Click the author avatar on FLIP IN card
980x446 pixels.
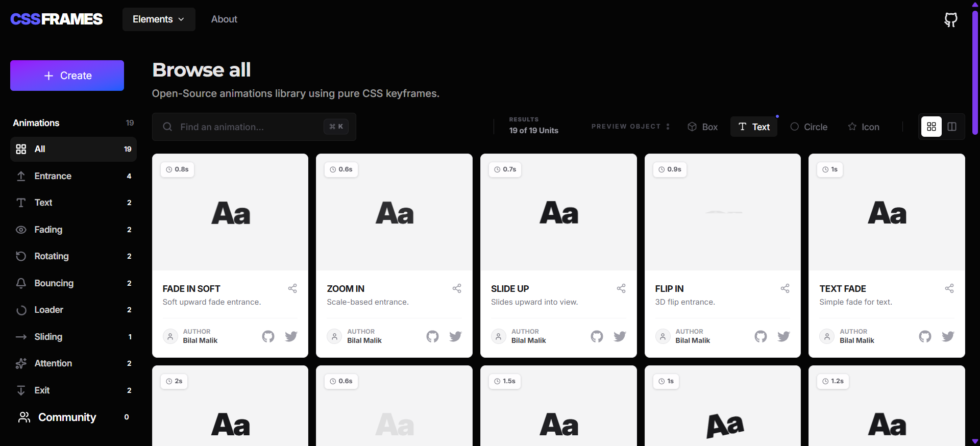click(x=663, y=336)
